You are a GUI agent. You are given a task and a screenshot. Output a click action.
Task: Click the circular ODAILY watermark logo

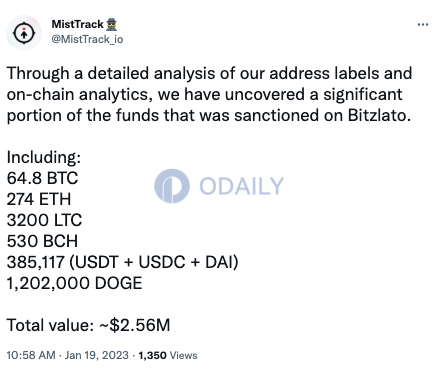point(172,186)
